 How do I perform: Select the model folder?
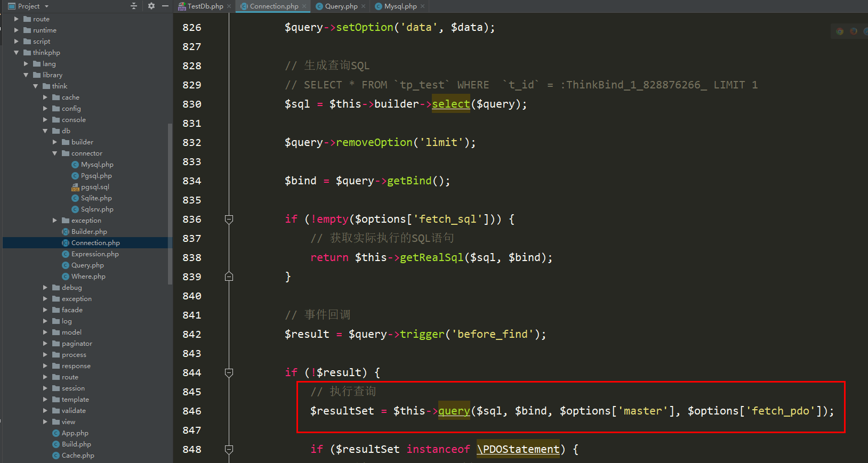[x=71, y=332]
